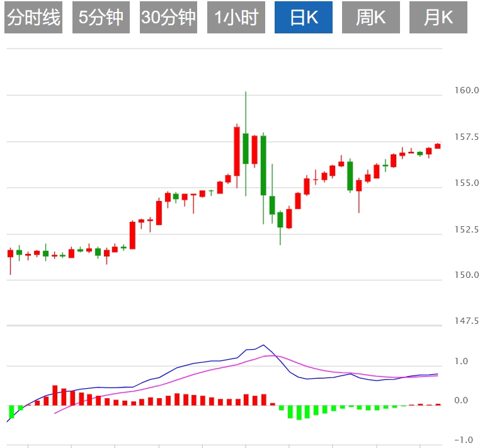This screenshot has width=480, height=448.
Task: Switch to the 月K monthly tab
Action: pyautogui.click(x=438, y=17)
